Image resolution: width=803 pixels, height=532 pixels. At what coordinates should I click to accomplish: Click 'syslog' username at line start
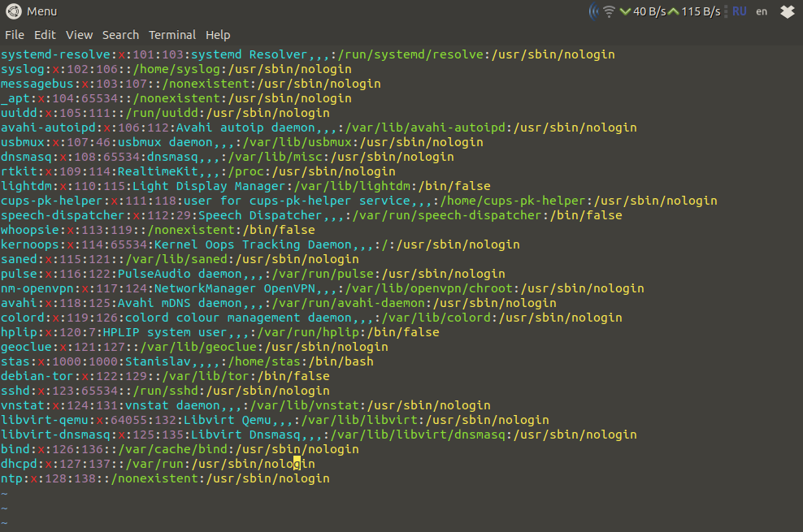23,69
